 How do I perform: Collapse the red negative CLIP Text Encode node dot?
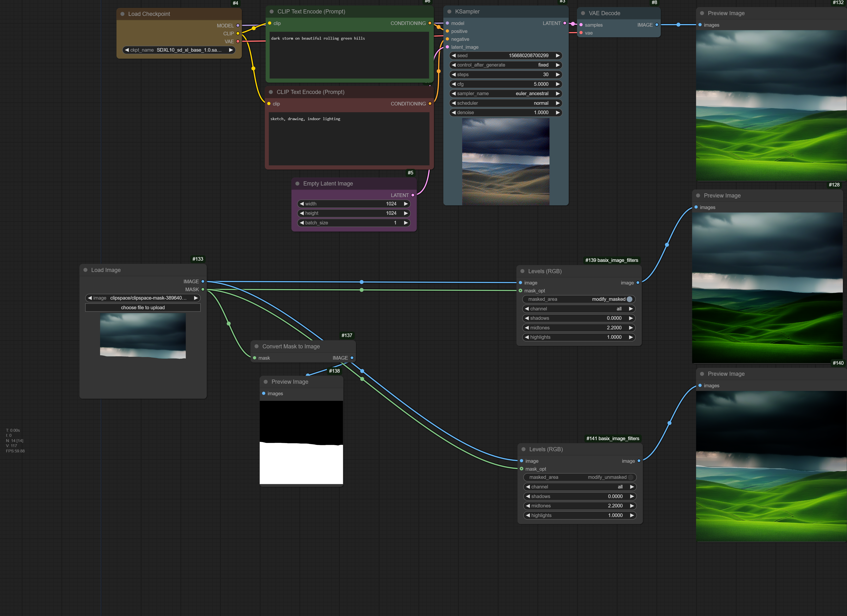coord(271,92)
